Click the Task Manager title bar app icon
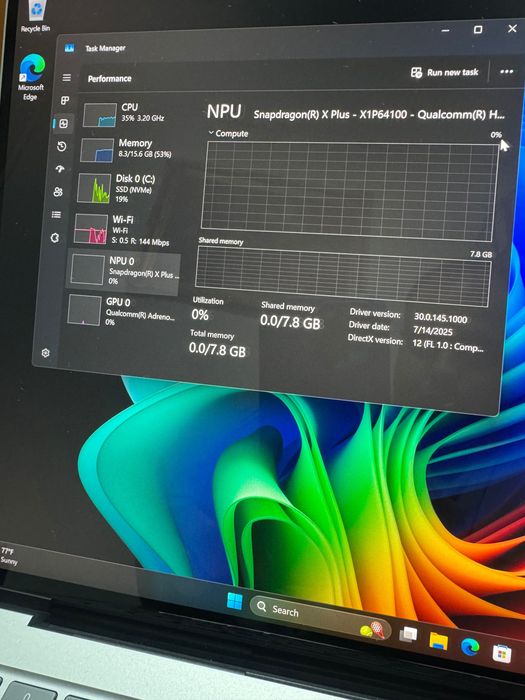 [x=69, y=48]
